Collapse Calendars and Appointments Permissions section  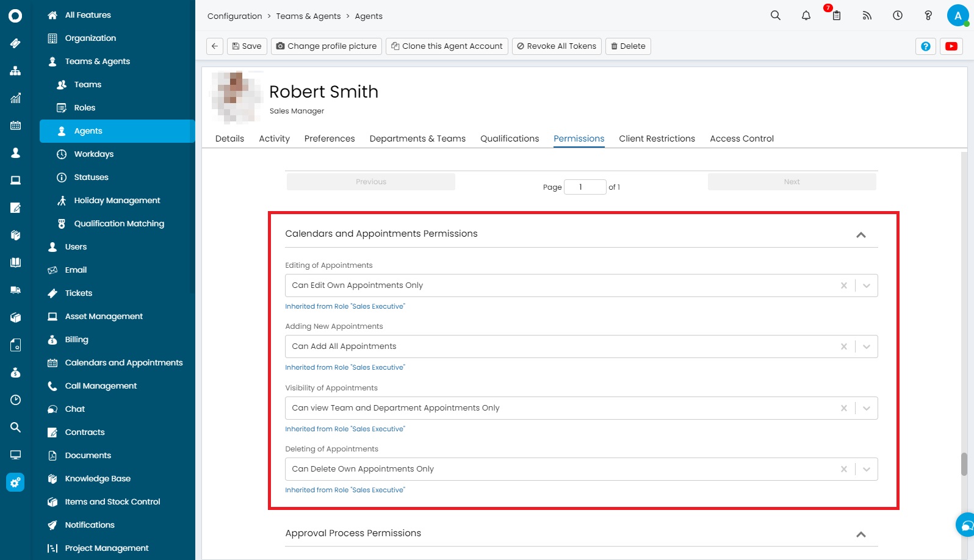point(860,235)
